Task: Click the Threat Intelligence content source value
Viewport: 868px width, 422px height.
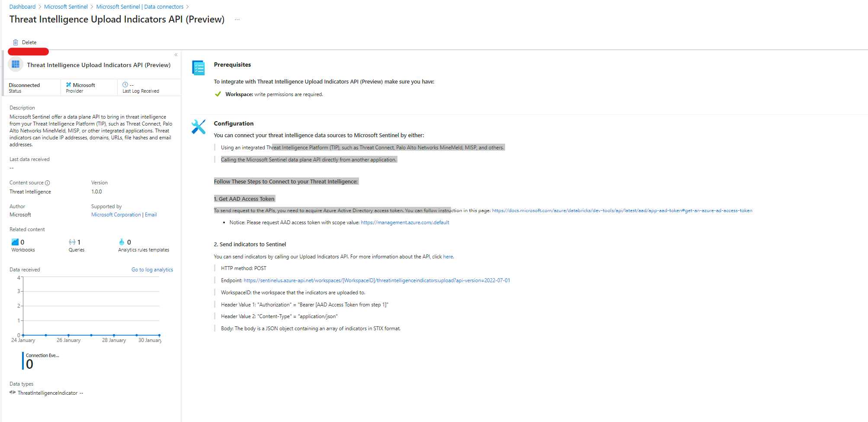Action: [x=30, y=192]
